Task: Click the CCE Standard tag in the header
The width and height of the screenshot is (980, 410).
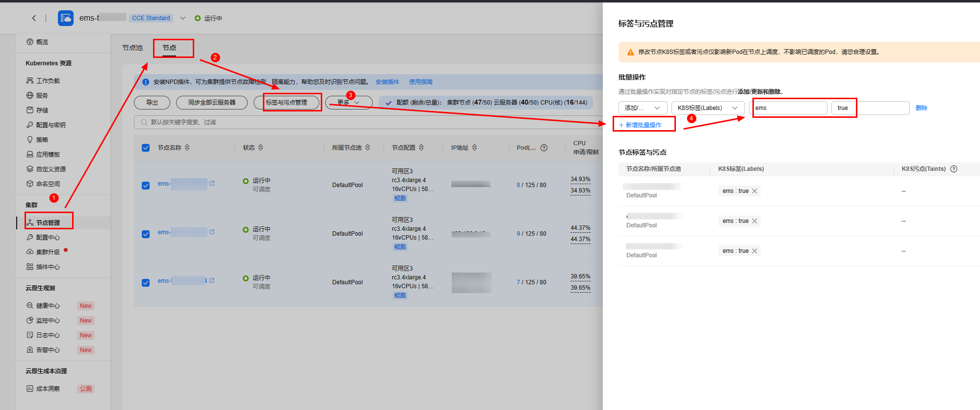Action: coord(151,18)
